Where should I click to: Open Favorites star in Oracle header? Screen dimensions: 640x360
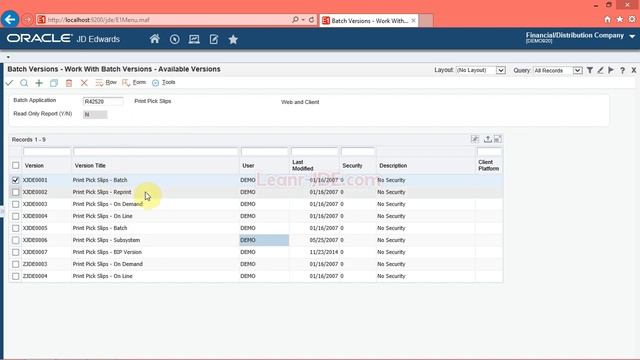click(x=233, y=39)
